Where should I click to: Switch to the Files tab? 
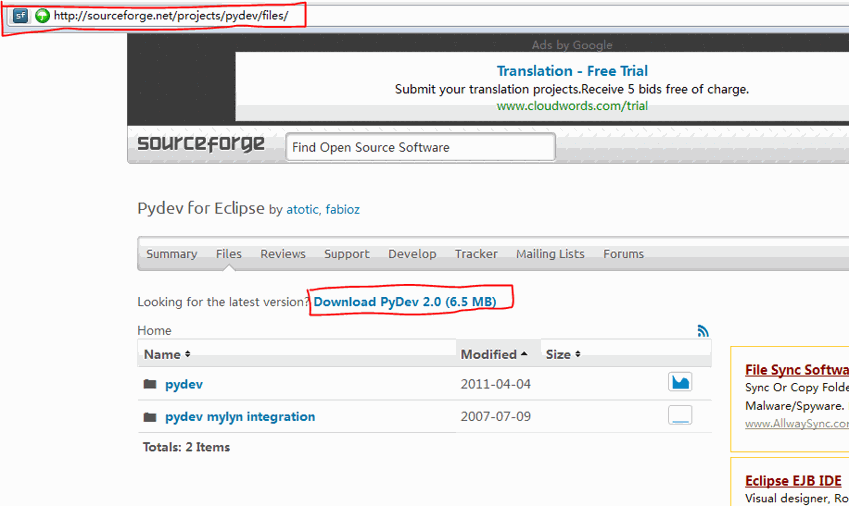coord(228,254)
